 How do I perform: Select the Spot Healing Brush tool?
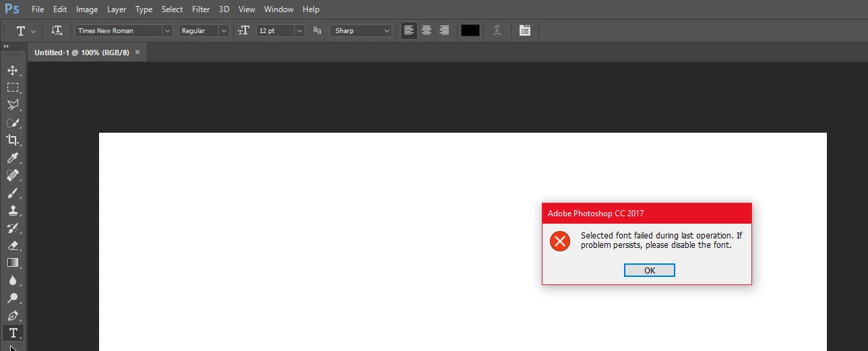click(x=12, y=175)
